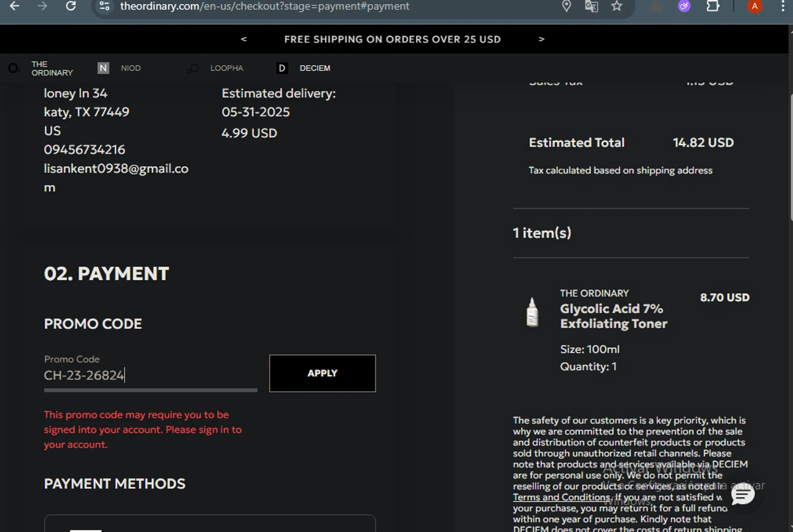This screenshot has width=793, height=532.
Task: Open the translate page icon
Action: click(592, 6)
